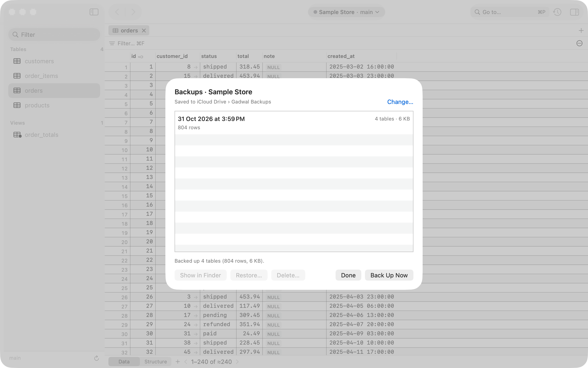
Task: Select the orders tab
Action: (x=129, y=30)
